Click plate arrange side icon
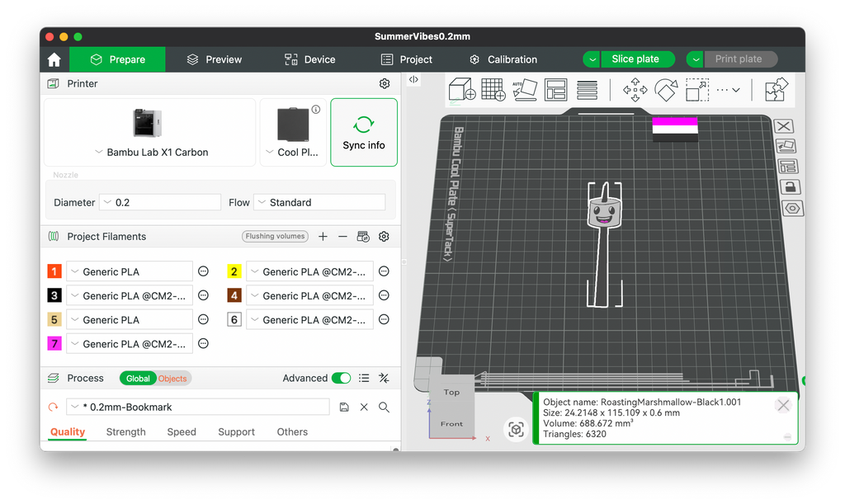Screen dimensions: 845x504 click(788, 167)
